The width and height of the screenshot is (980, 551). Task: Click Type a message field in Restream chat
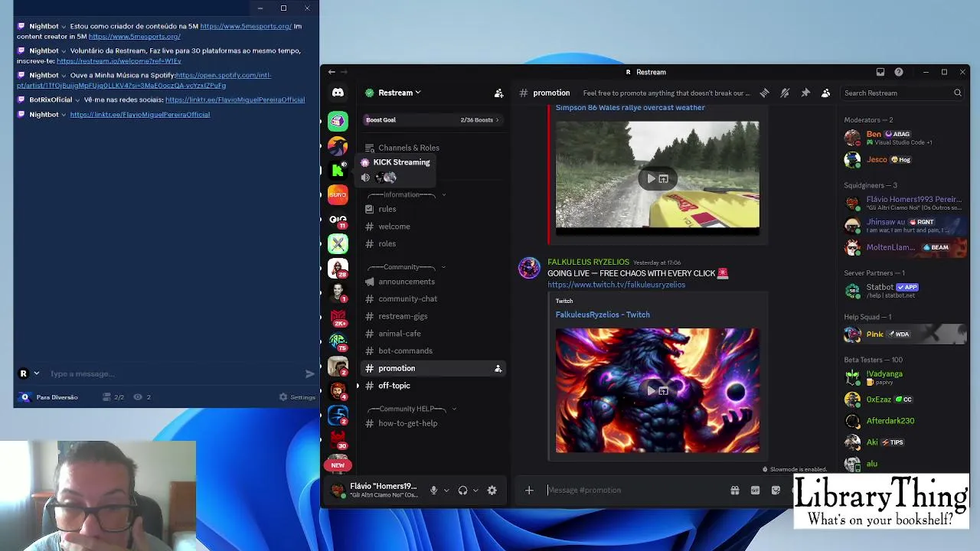(x=175, y=373)
